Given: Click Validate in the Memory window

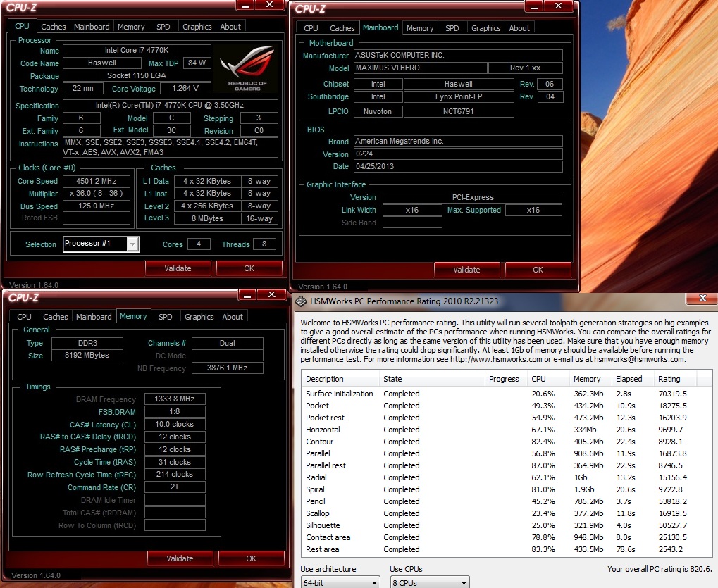Looking at the screenshot, I should click(180, 558).
